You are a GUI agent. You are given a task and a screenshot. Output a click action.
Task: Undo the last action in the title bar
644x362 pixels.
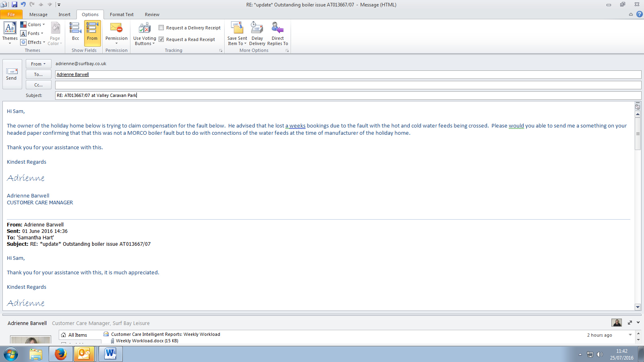[23, 4]
